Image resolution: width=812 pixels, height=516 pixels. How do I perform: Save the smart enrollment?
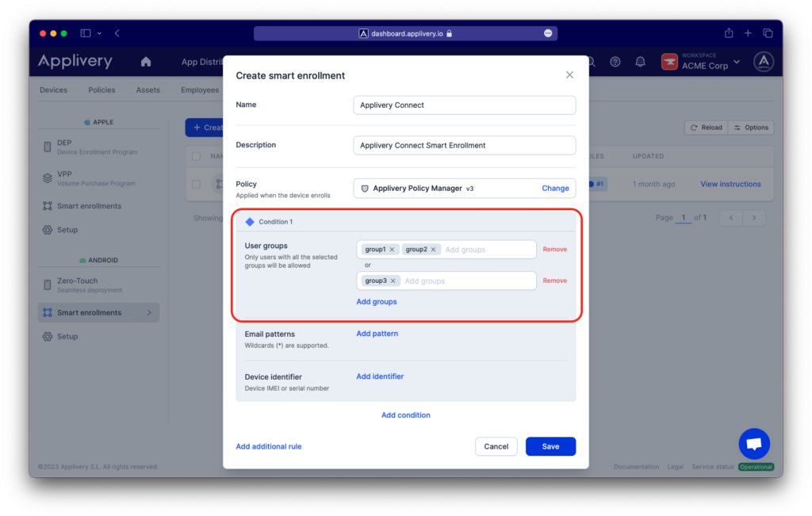point(550,447)
